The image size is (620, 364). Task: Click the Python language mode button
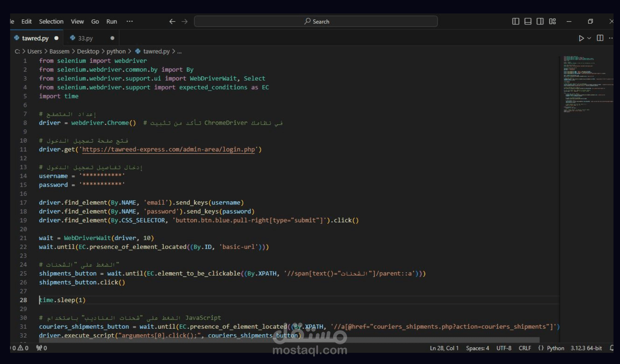(555, 348)
